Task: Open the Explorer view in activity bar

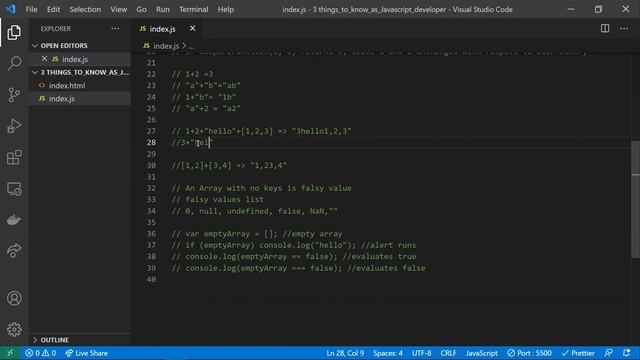Action: pos(14,32)
